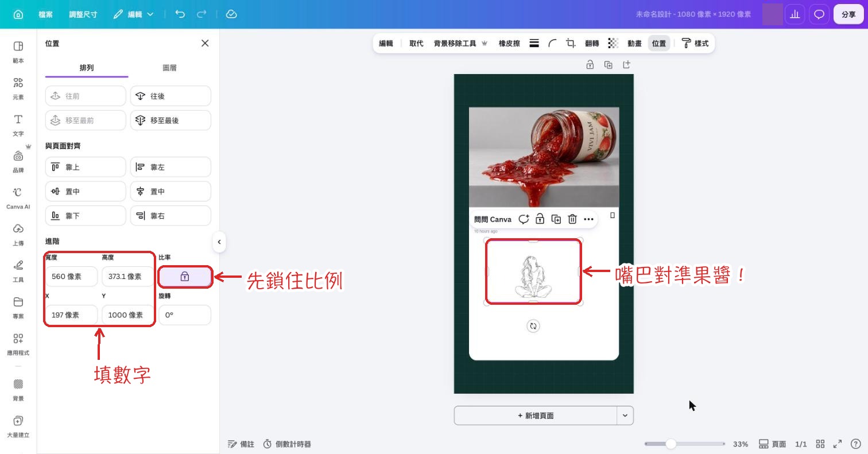Click the 分享 share button
868x454 pixels.
848,14
